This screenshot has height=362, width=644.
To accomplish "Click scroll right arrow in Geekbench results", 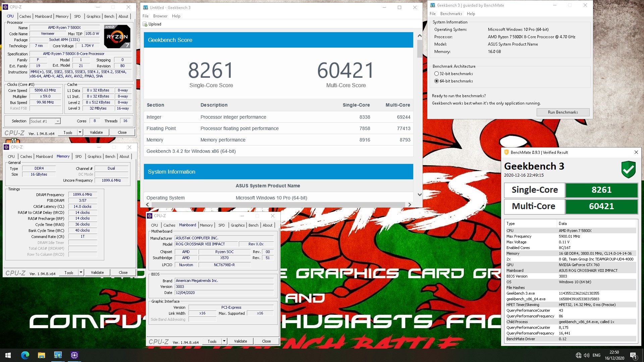I will pyautogui.click(x=409, y=204).
